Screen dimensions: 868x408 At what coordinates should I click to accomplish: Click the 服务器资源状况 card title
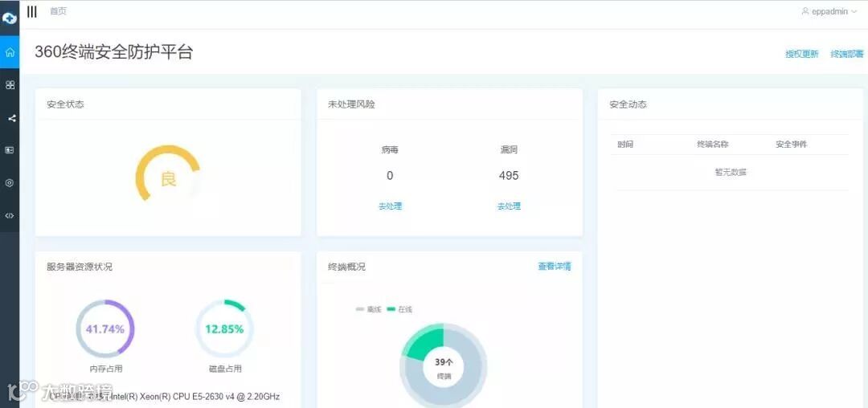point(79,267)
